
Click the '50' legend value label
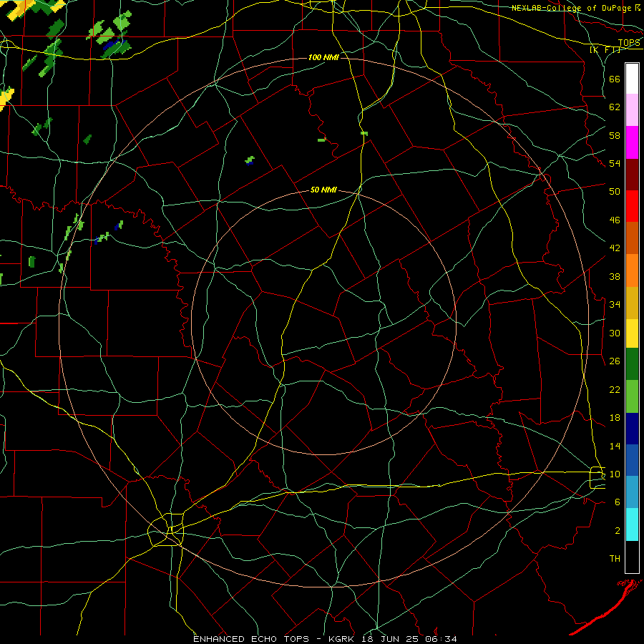615,191
